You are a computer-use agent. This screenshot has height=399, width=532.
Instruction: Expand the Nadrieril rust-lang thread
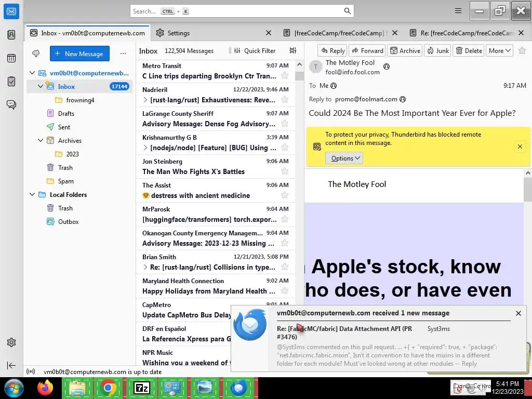click(x=145, y=100)
